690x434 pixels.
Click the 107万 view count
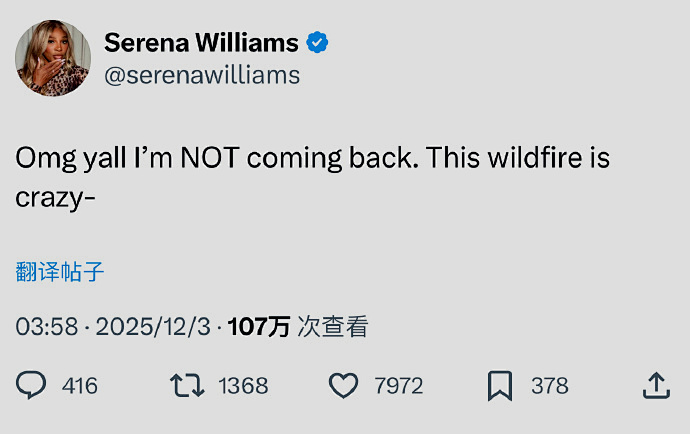click(259, 326)
